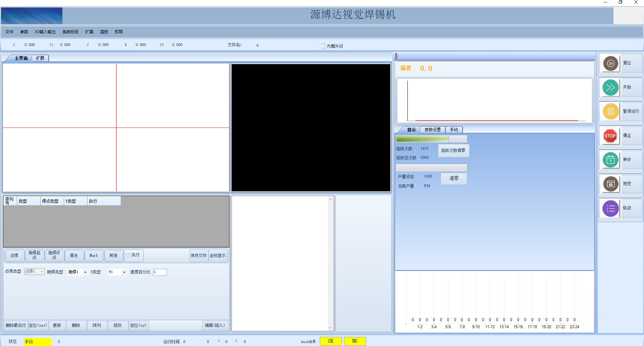This screenshot has height=346, width=644.
Task: Open the Y类型 Y1 dropdown
Action: click(x=124, y=272)
